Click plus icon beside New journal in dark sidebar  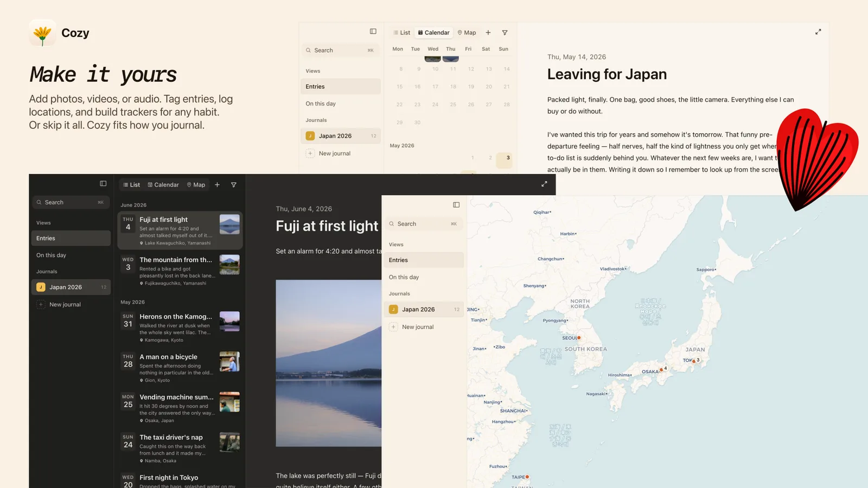tap(41, 305)
